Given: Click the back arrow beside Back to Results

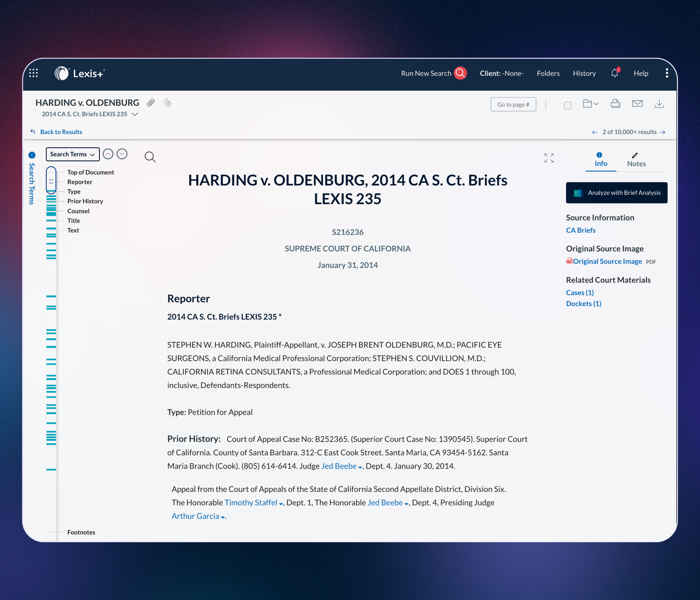Looking at the screenshot, I should pyautogui.click(x=33, y=131).
